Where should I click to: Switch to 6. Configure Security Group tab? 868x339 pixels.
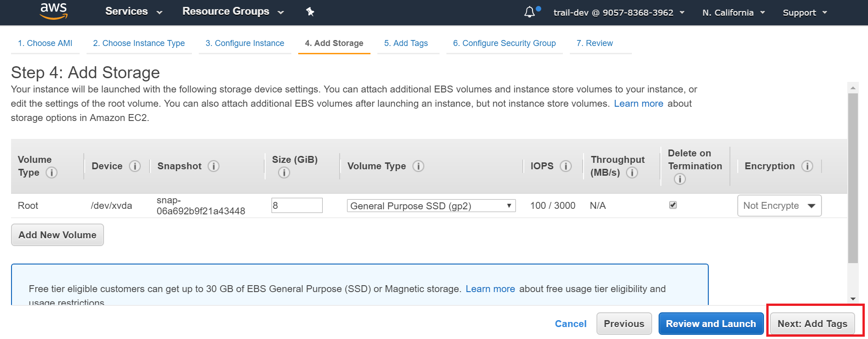pyautogui.click(x=504, y=43)
